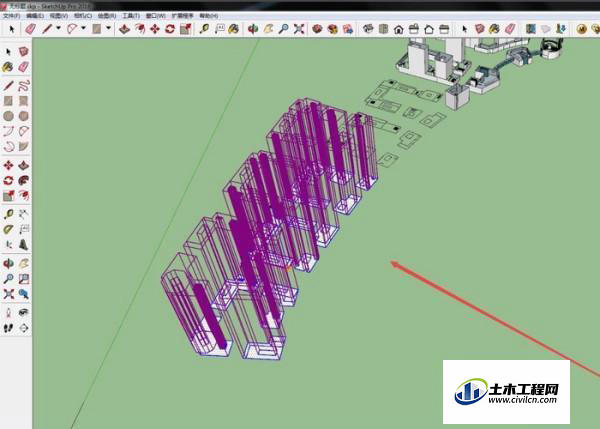
Task: Expand the Arc tool dropdown arrow
Action: tap(83, 28)
